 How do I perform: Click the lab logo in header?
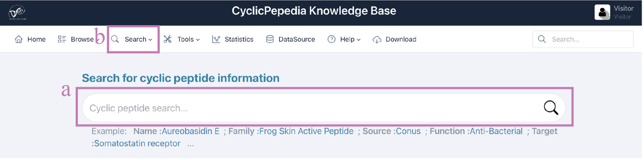tap(17, 13)
